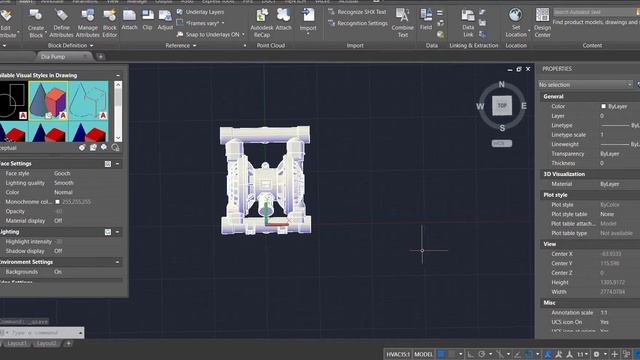
Task: Insert a Field from the Data panel
Action: (x=426, y=20)
